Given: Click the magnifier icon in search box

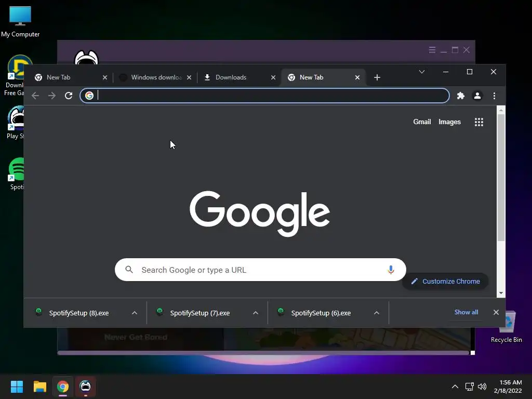Looking at the screenshot, I should click(x=129, y=270).
